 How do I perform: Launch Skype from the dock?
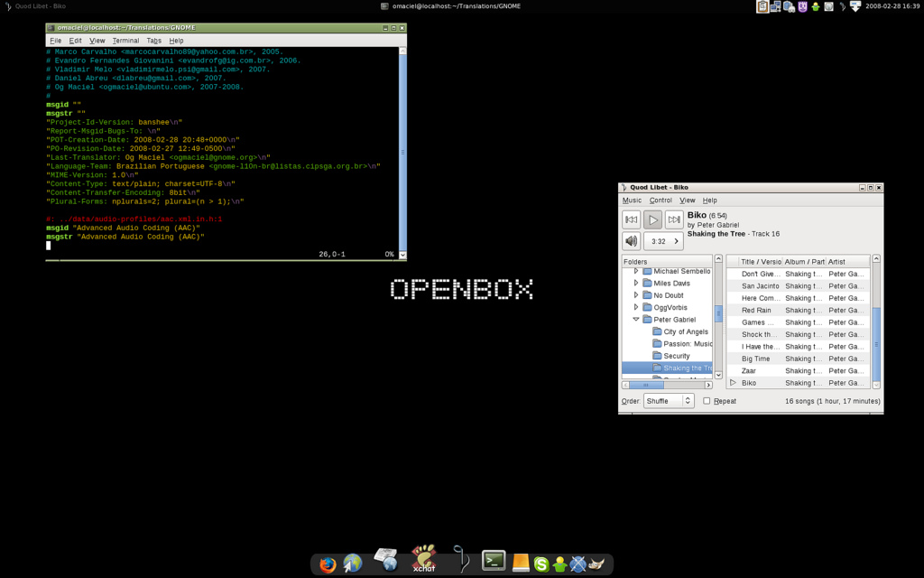pos(541,564)
